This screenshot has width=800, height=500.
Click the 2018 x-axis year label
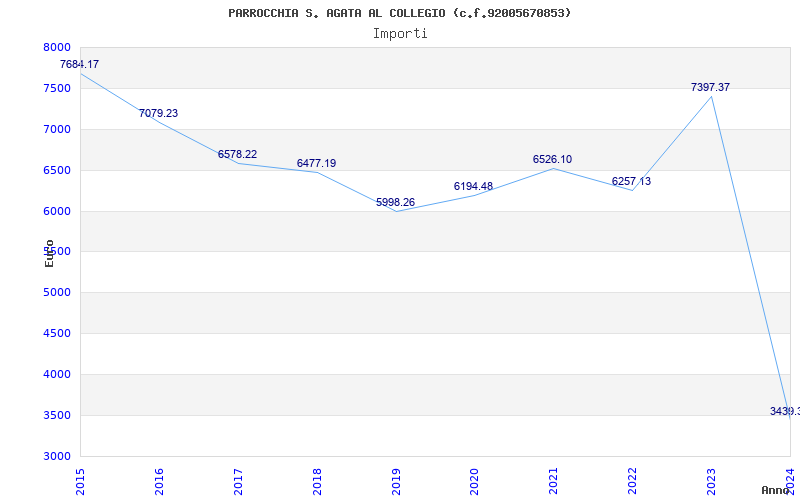317,482
